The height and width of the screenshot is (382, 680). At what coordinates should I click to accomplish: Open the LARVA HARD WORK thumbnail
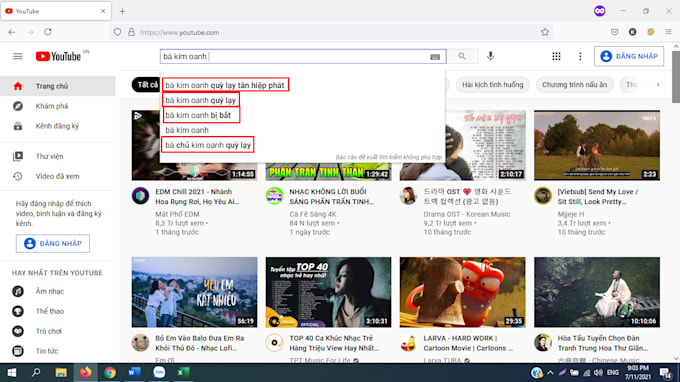click(x=462, y=292)
